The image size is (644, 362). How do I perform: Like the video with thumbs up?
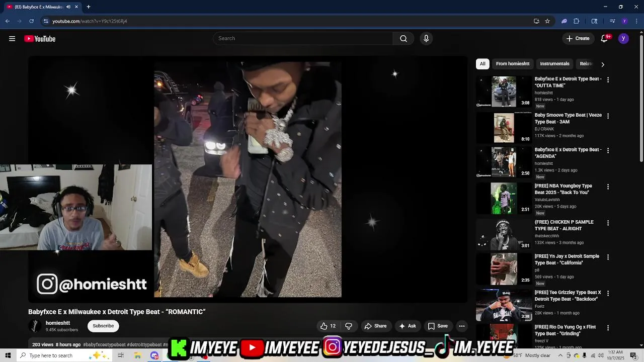[328, 326]
